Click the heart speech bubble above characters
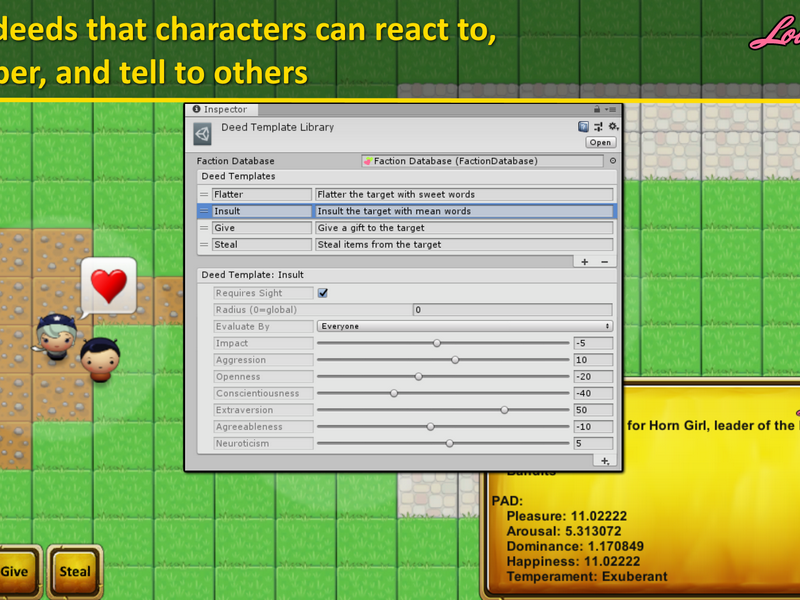This screenshot has height=600, width=800. point(109,286)
